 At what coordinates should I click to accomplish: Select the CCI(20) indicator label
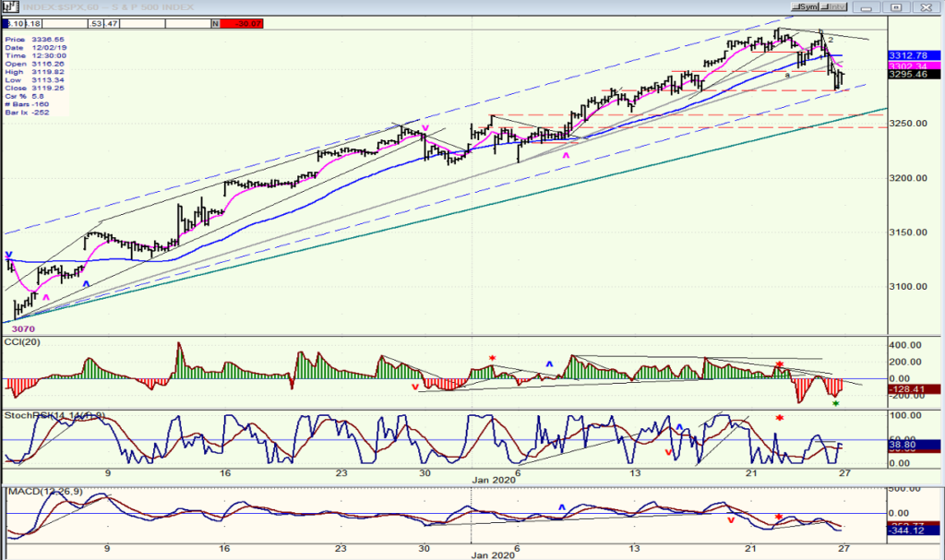22,341
